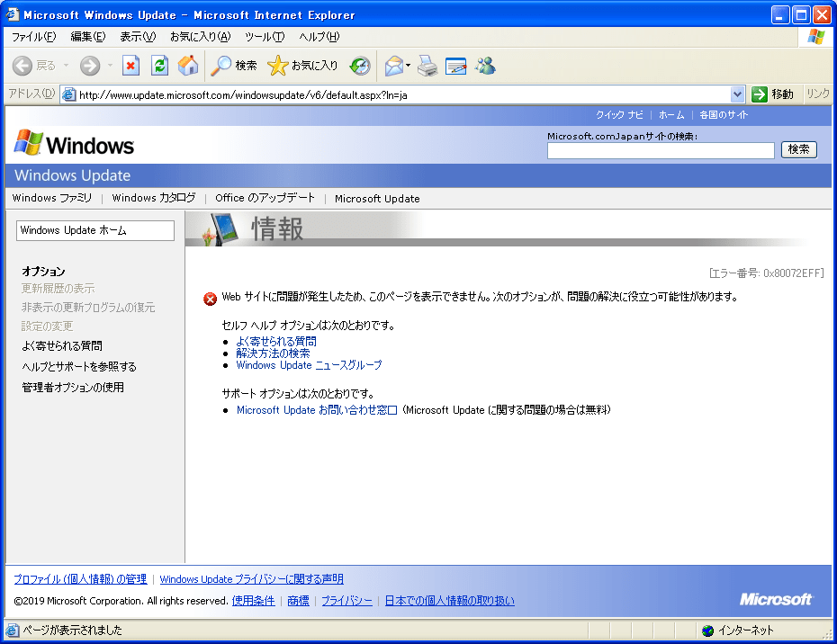Click the 移動 (Go) button
The image size is (837, 644).
[772, 94]
